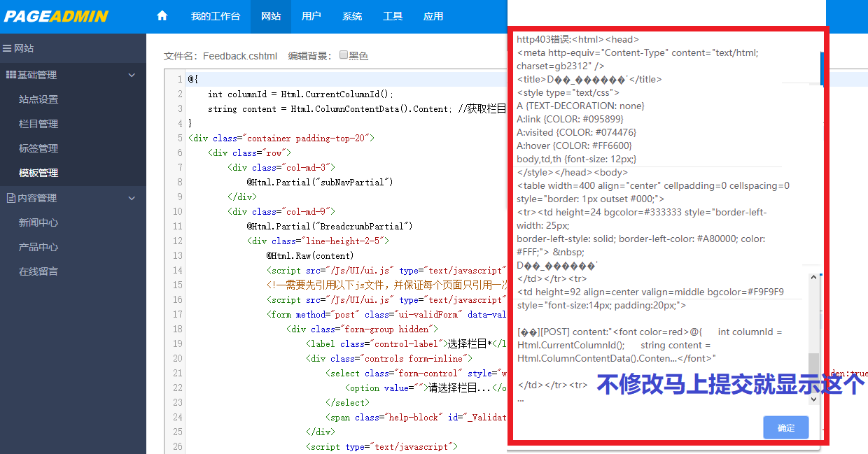Click the error dialog's scrollbar thumb
Image resolution: width=868 pixels, height=454 pixels.
pos(813,373)
